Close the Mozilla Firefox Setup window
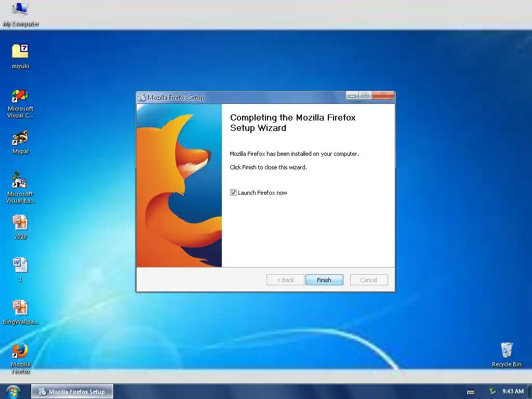The image size is (532, 399). pos(383,95)
